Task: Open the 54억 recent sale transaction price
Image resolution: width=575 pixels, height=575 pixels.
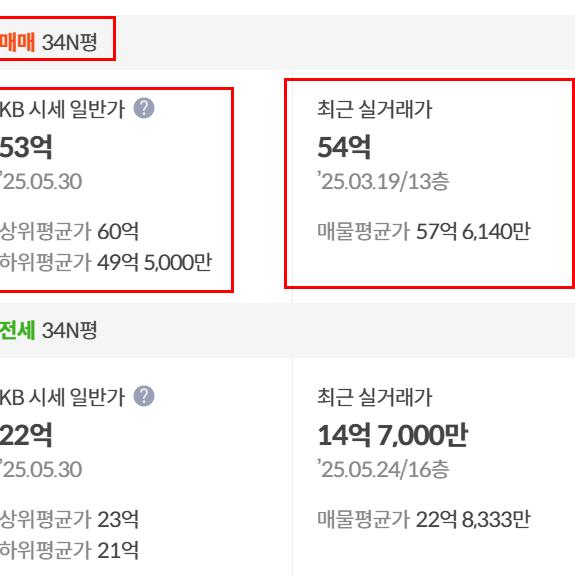Action: pyautogui.click(x=344, y=147)
